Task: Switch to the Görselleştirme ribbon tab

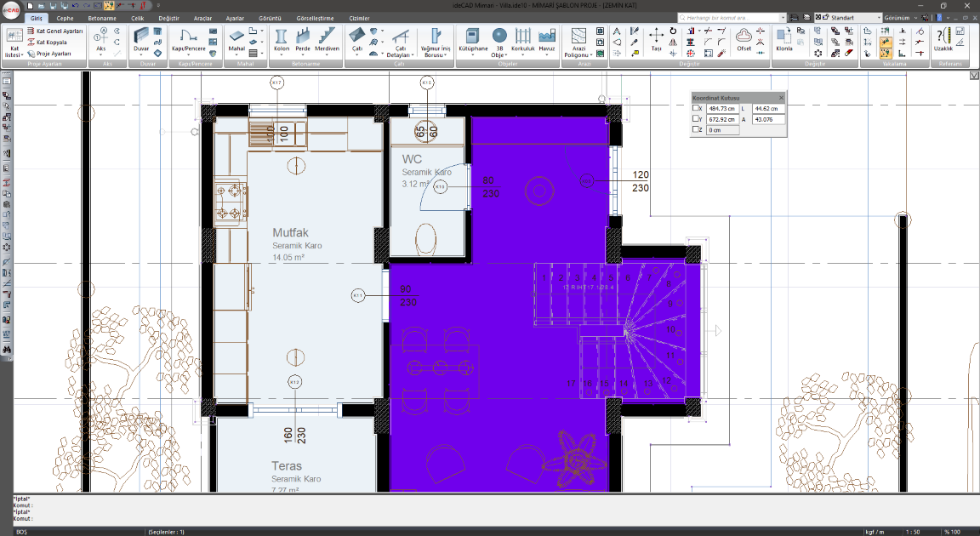Action: pyautogui.click(x=315, y=18)
